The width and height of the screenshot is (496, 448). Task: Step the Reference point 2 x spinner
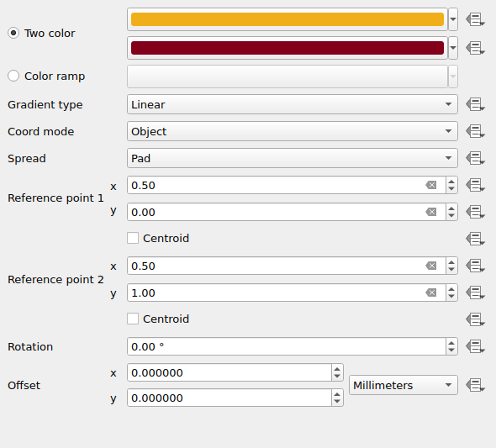(x=451, y=266)
